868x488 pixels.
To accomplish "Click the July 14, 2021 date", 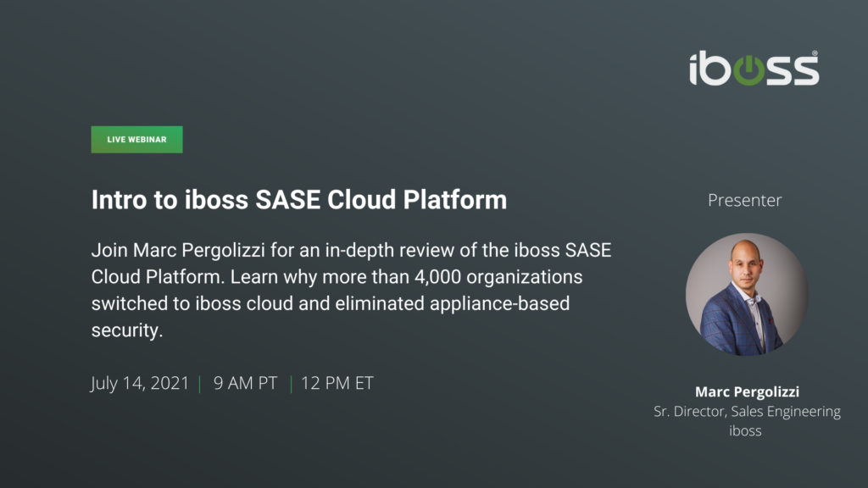I will tap(140, 383).
